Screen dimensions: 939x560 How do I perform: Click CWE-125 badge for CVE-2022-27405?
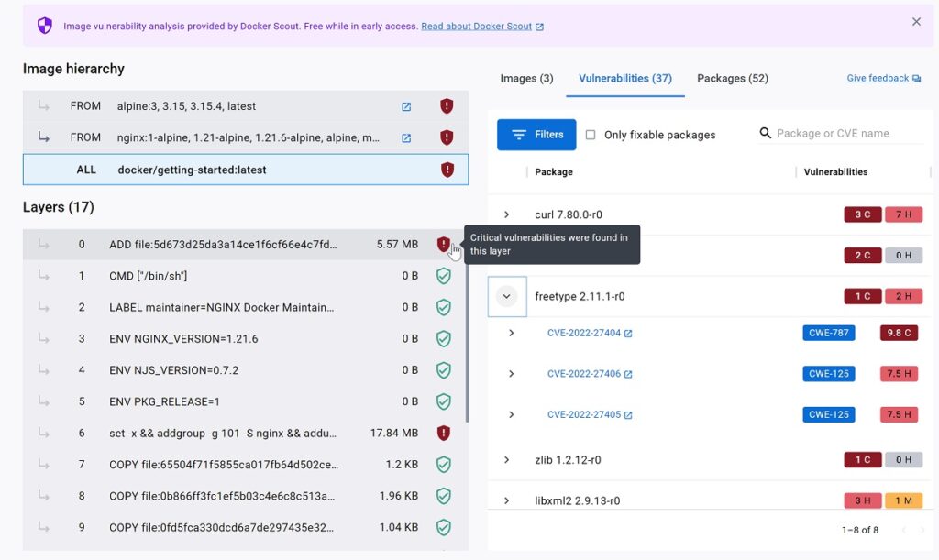(x=829, y=414)
